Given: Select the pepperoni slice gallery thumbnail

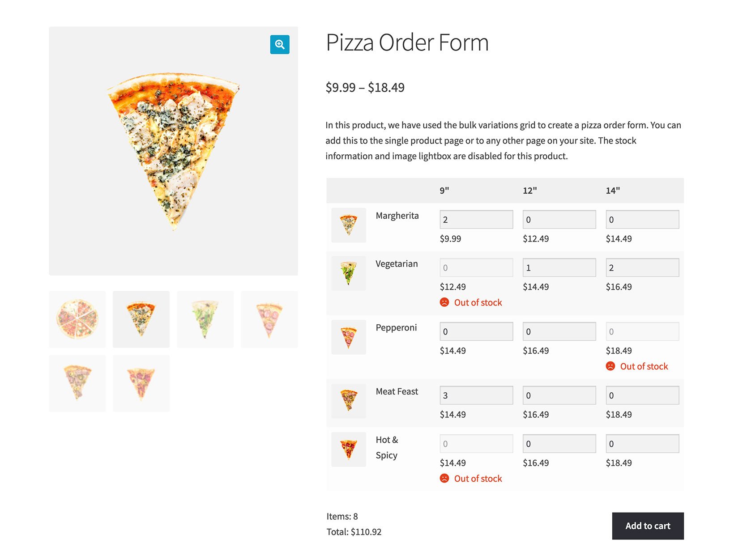Looking at the screenshot, I should [269, 319].
